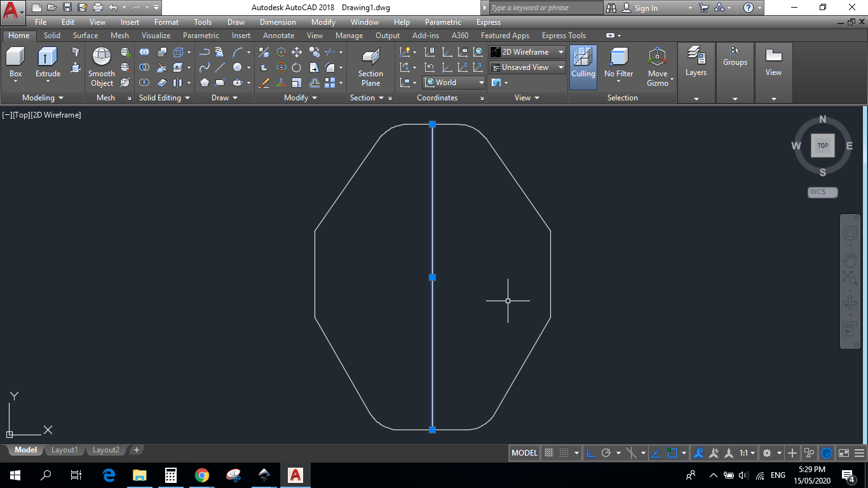868x488 pixels.
Task: Click the 3D Rotate gizmo icon
Action: click(x=281, y=67)
